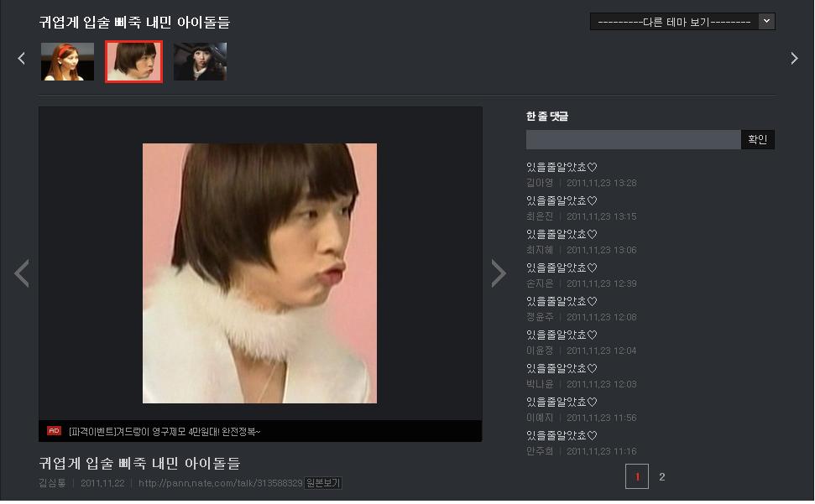Go to the previous photo using the large left arrow

click(22, 273)
